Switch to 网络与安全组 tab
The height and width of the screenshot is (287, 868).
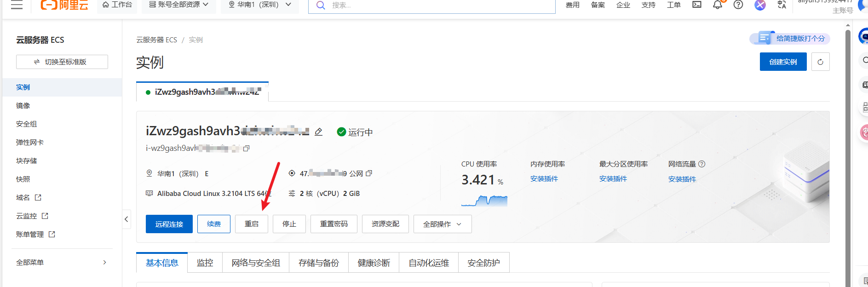(x=256, y=263)
